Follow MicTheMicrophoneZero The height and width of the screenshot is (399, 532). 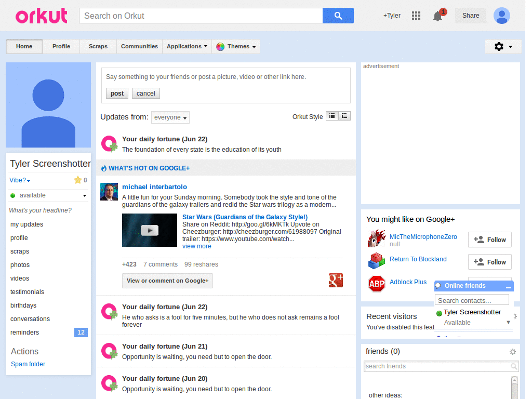tap(489, 240)
